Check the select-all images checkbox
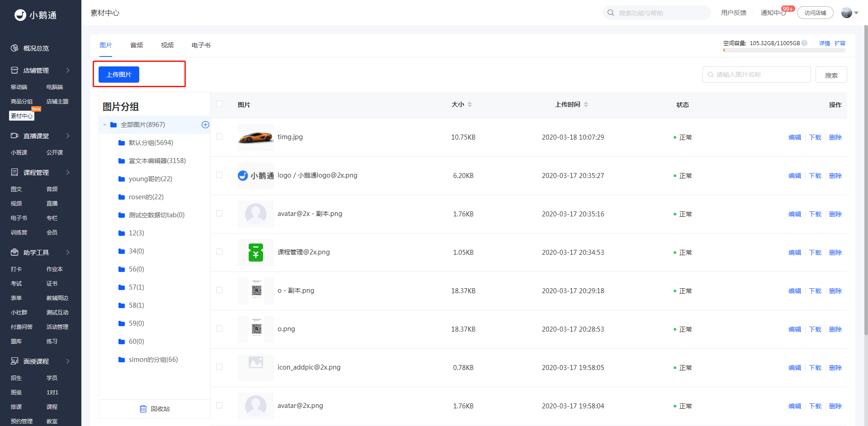 coord(219,104)
